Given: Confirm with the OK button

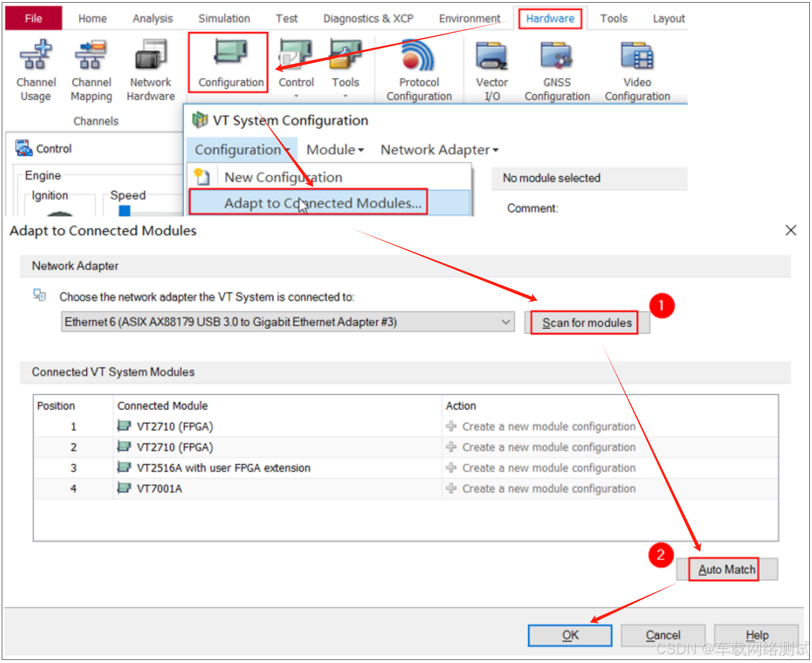Looking at the screenshot, I should coord(570,635).
